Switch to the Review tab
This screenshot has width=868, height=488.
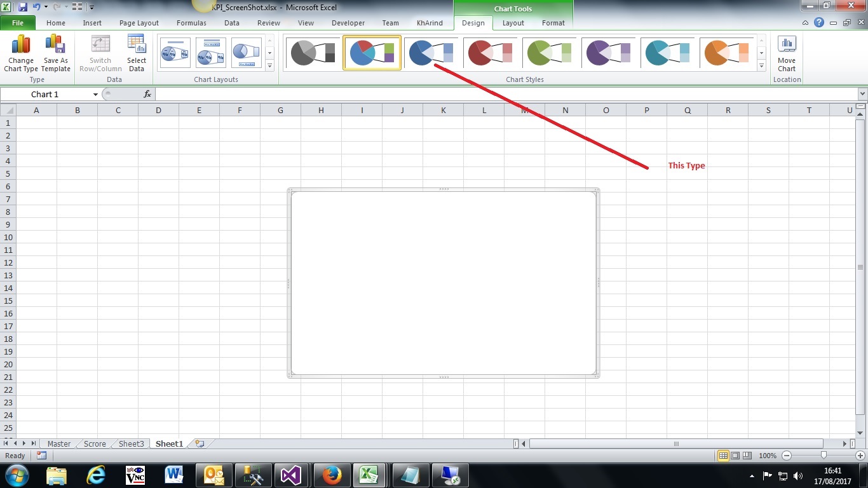click(x=269, y=23)
